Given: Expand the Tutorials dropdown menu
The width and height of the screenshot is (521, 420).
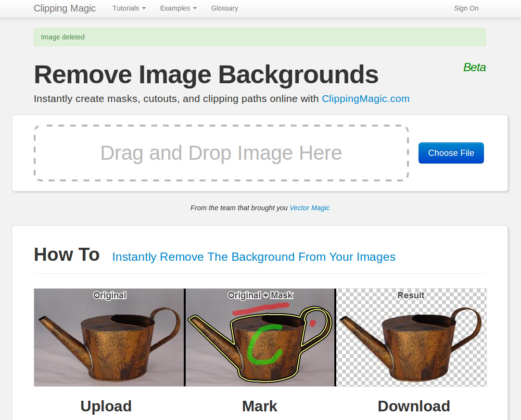Looking at the screenshot, I should pyautogui.click(x=129, y=8).
